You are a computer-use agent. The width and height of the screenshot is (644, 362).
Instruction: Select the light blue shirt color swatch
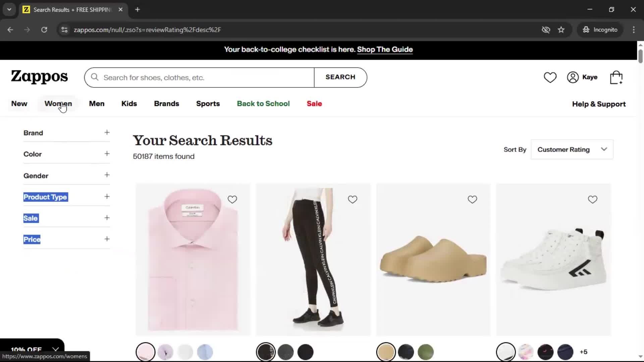coord(205,352)
